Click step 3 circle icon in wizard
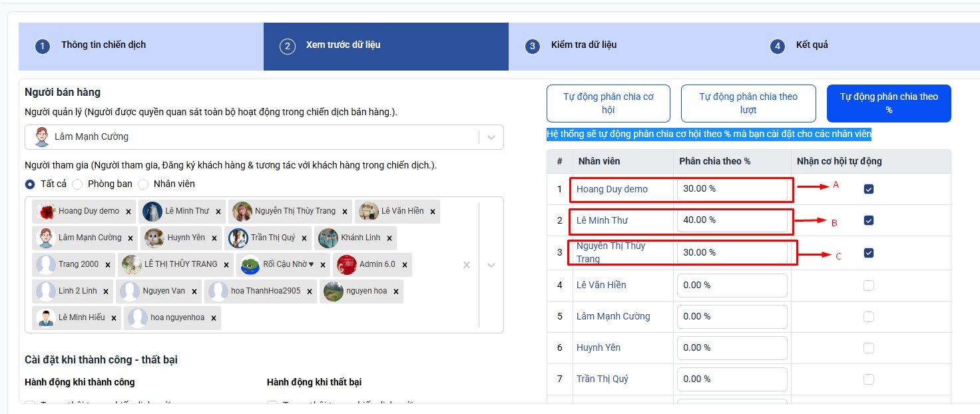Image resolution: width=980 pixels, height=414 pixels. coord(532,46)
